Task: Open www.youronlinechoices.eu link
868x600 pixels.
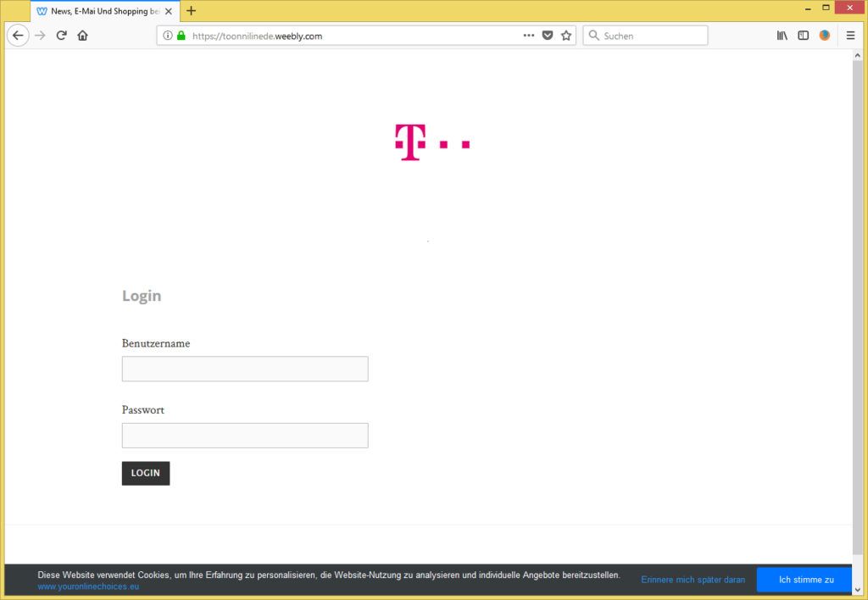Action: (88, 586)
